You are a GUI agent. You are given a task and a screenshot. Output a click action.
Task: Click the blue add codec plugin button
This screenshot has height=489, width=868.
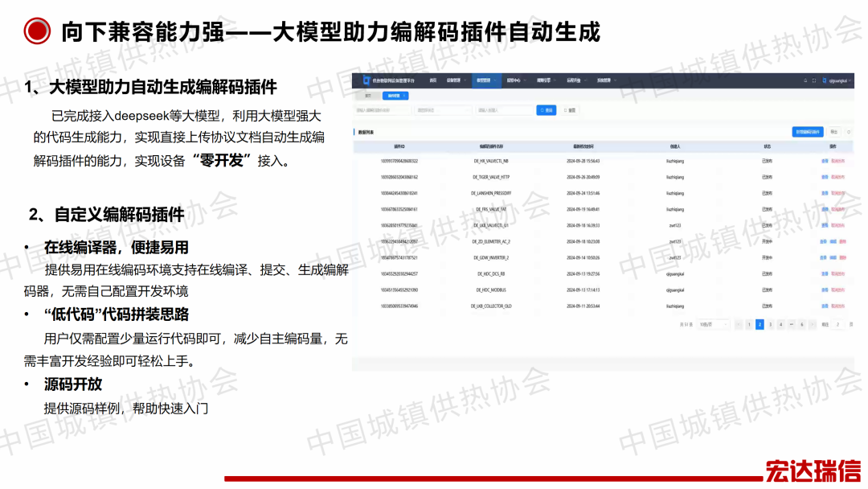coord(807,131)
